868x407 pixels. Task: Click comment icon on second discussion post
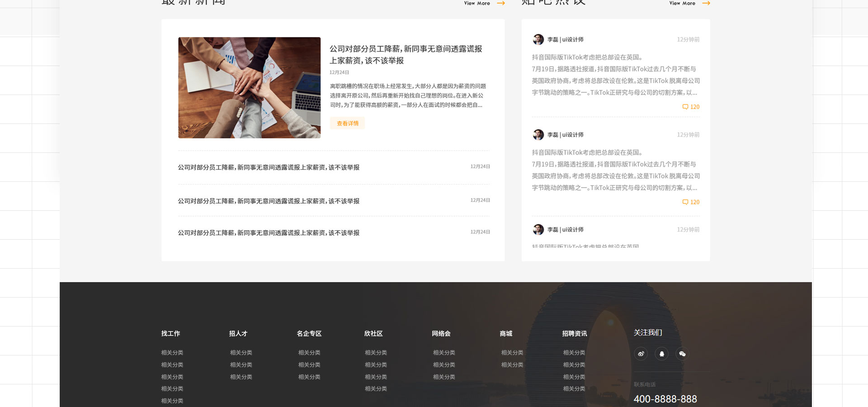pyautogui.click(x=685, y=202)
